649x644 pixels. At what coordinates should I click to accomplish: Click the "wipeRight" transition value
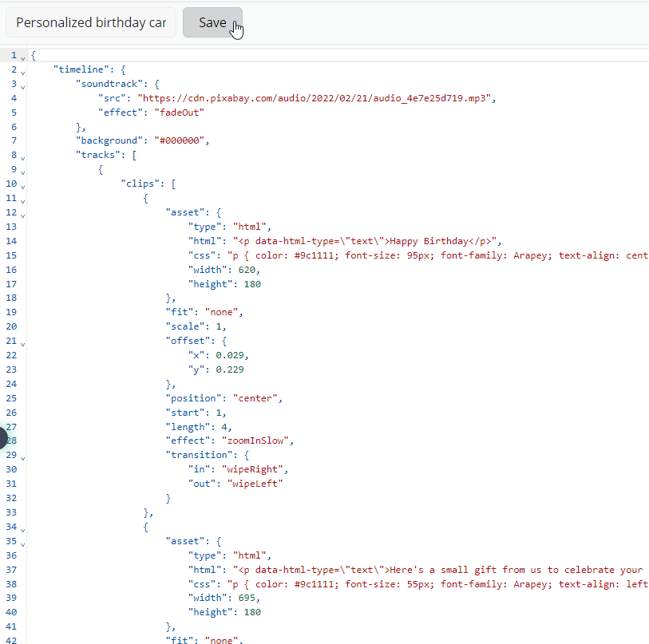(252, 469)
